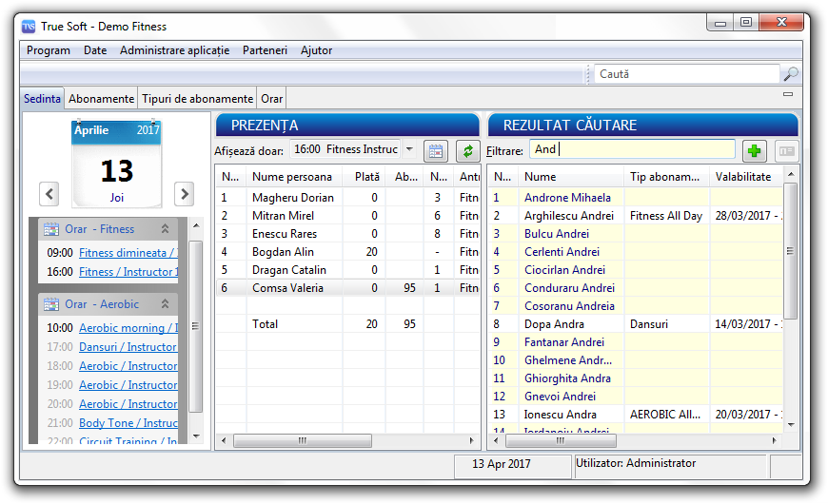
Task: Select the Arghilescu Andrei row
Action: [570, 216]
